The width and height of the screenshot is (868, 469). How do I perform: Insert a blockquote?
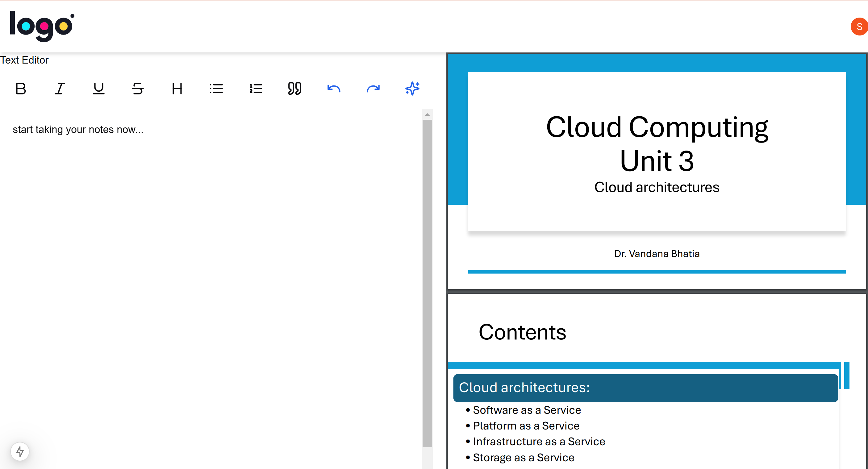coord(294,89)
